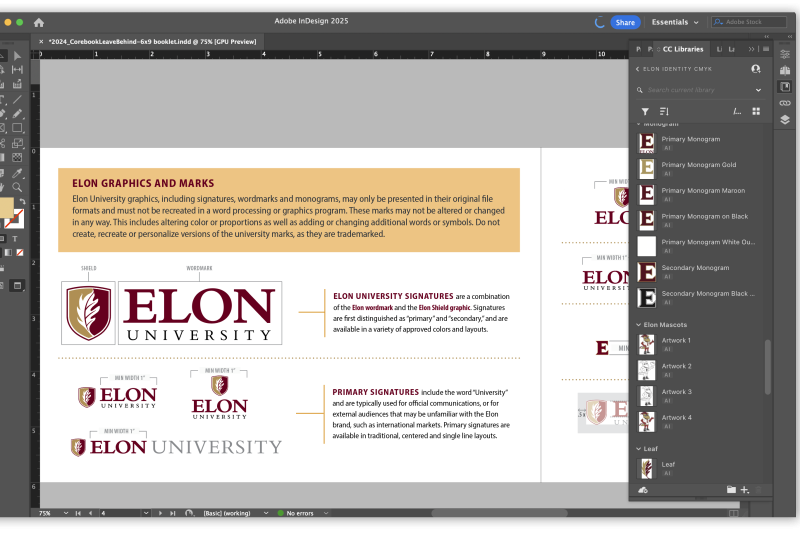Select the Zoom magnifier tool

17,187
